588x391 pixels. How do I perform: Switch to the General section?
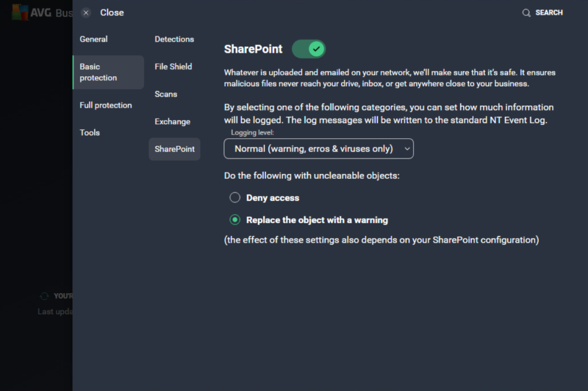[93, 39]
